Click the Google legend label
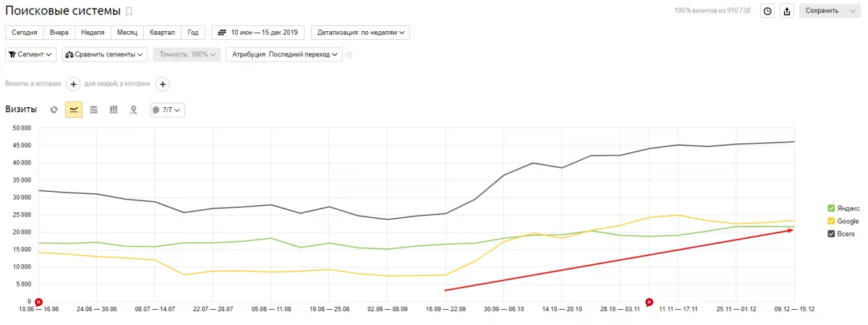This screenshot has height=325, width=868. click(x=848, y=221)
